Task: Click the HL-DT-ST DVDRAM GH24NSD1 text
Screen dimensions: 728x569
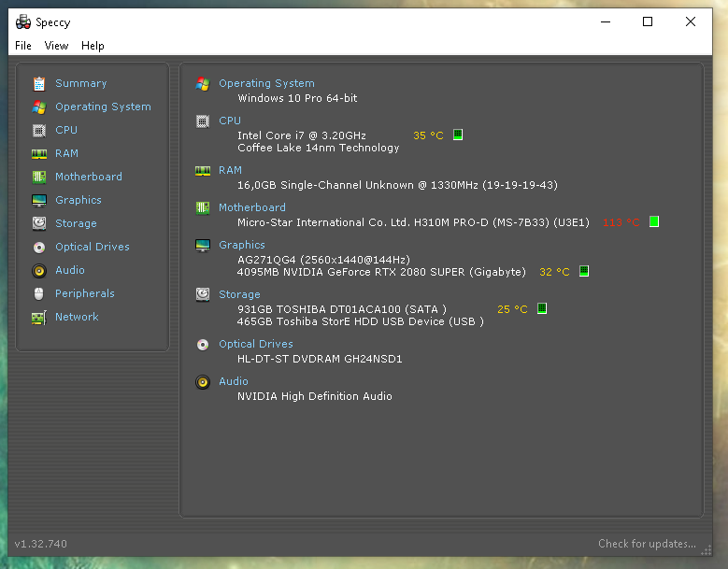Action: 320,359
